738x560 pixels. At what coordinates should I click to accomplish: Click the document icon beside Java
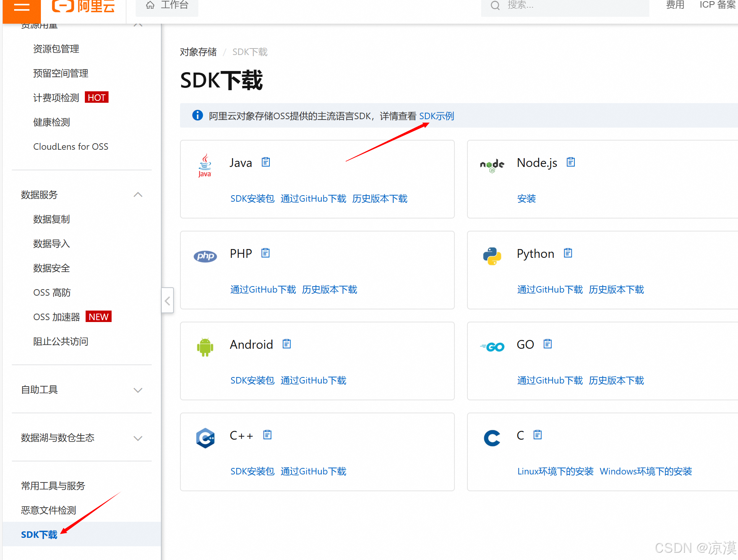(x=266, y=162)
